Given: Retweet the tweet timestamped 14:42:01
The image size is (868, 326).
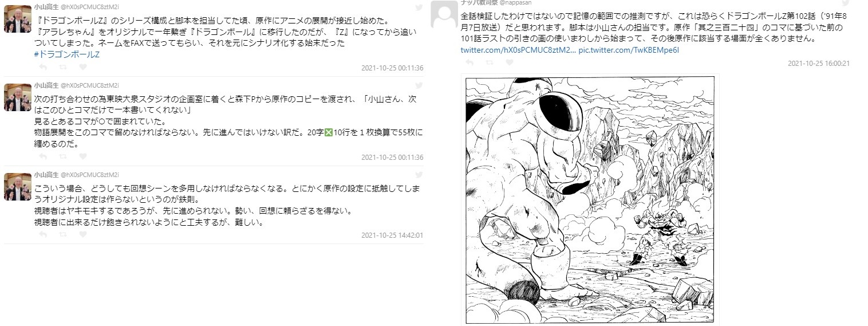Looking at the screenshot, I should click(63, 235).
